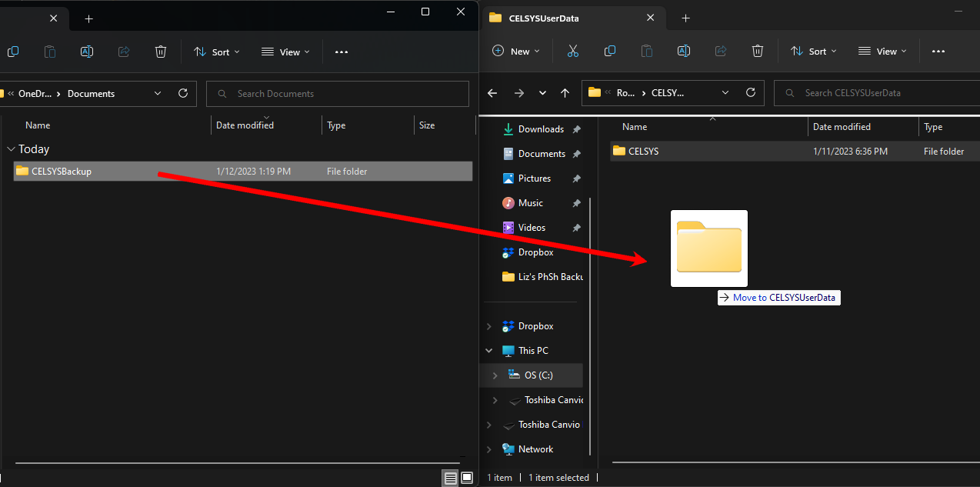Open the New dropdown menu
The height and width of the screenshot is (487, 980).
[515, 51]
